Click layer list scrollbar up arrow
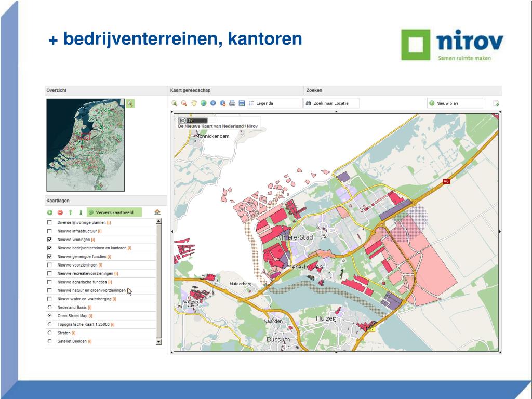 point(158,221)
